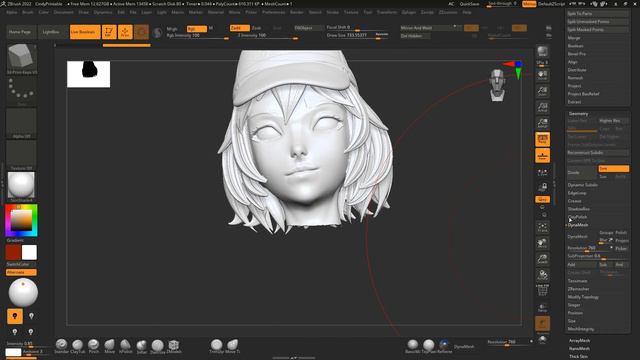Expand the Modify Topology section
Viewport: 640px width, 360px height.
(583, 297)
